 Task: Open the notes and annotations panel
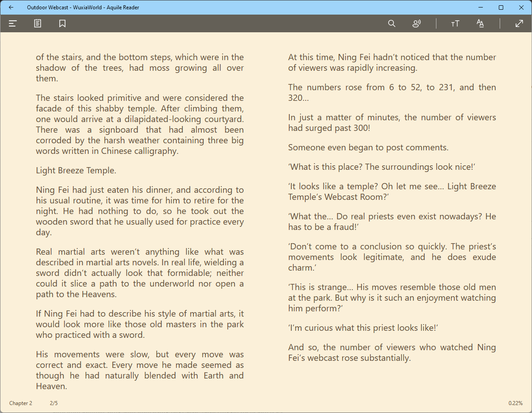(38, 23)
